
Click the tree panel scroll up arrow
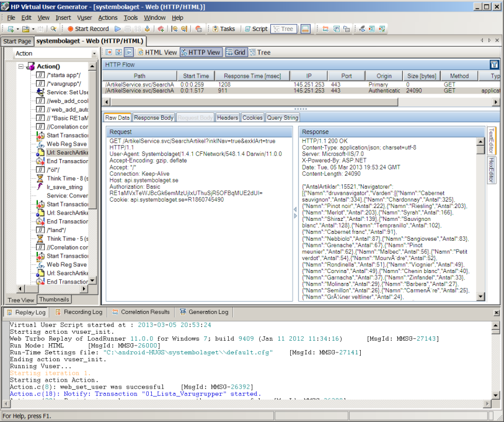click(x=92, y=66)
